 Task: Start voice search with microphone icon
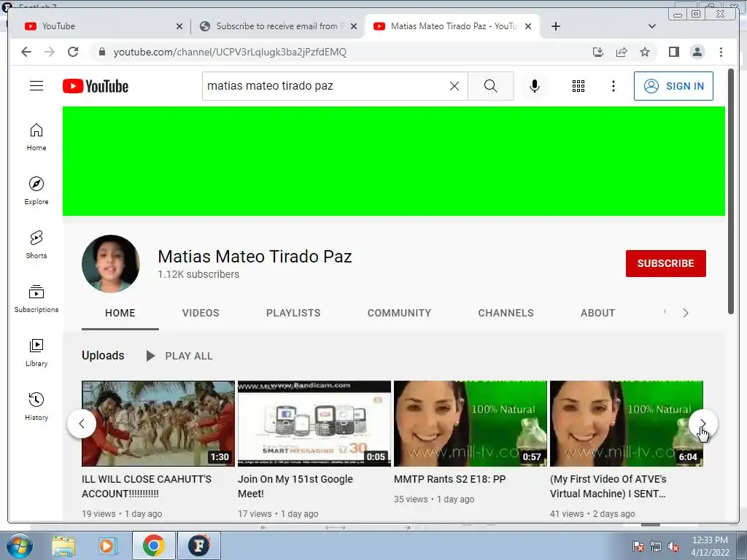[x=535, y=86]
